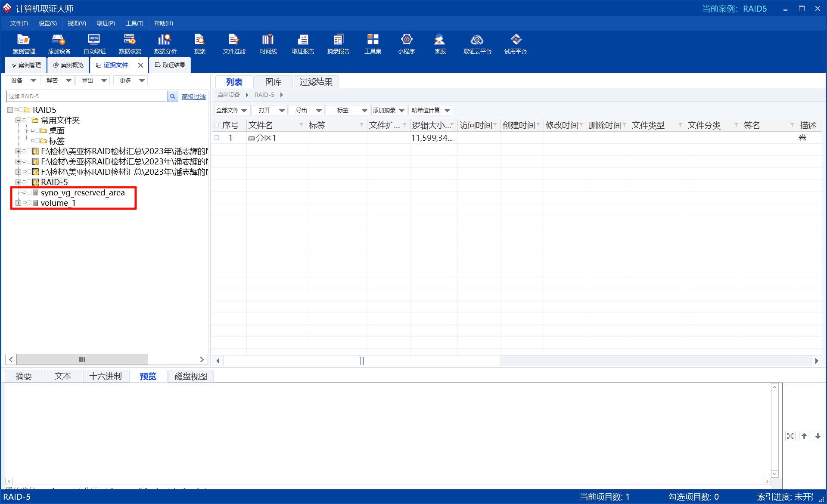The width and height of the screenshot is (827, 504).
Task: Toggle the select-all checkbox in 序号 header
Action: 217,125
